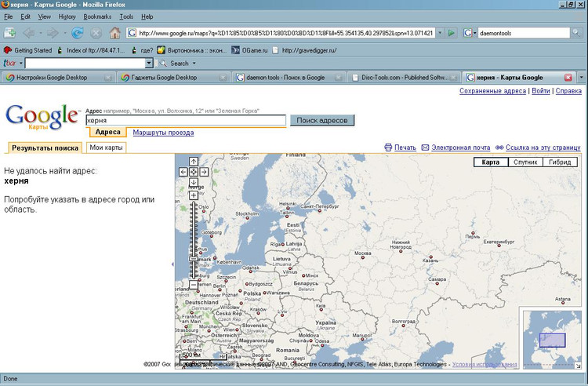This screenshot has width=588, height=386.
Task: Click the search magnifier button
Action: 575,33
